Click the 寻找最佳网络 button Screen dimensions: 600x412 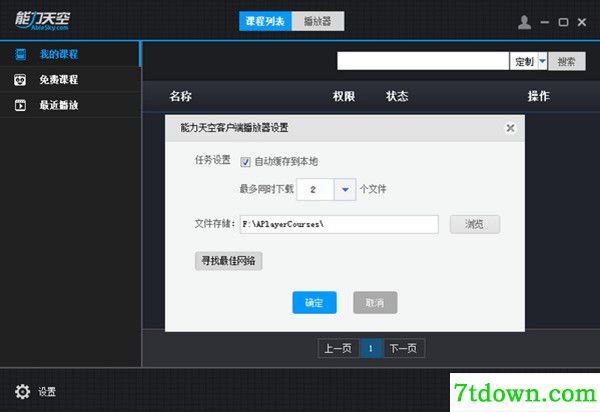point(228,261)
